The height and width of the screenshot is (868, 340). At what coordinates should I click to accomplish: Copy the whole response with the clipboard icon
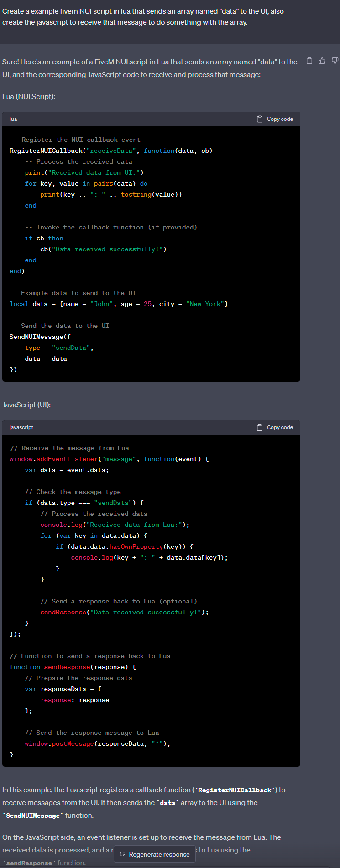[309, 61]
